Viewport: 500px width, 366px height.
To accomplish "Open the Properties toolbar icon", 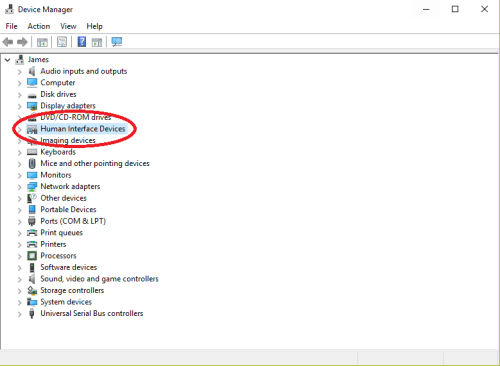I will tap(62, 42).
